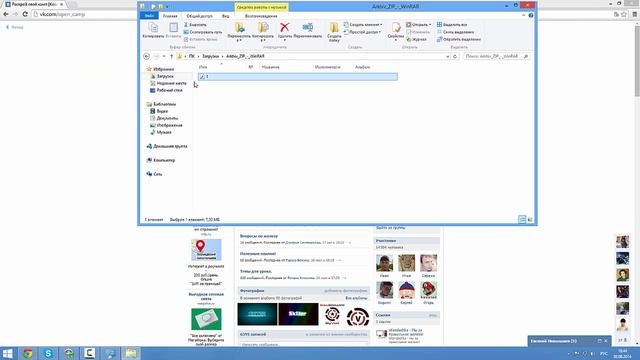Click the yellow music tools contextual tab
The width and height of the screenshot is (640, 360).
pos(262,7)
